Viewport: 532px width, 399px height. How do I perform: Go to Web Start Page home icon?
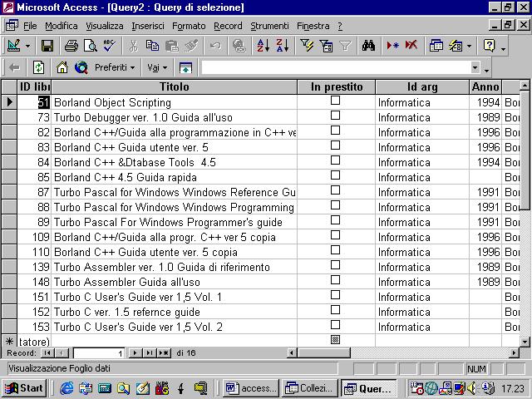62,67
